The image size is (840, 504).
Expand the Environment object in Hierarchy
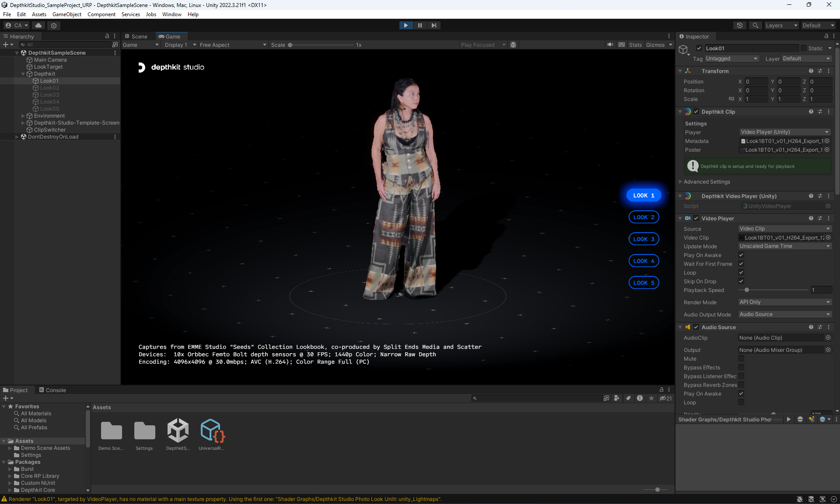tap(23, 116)
